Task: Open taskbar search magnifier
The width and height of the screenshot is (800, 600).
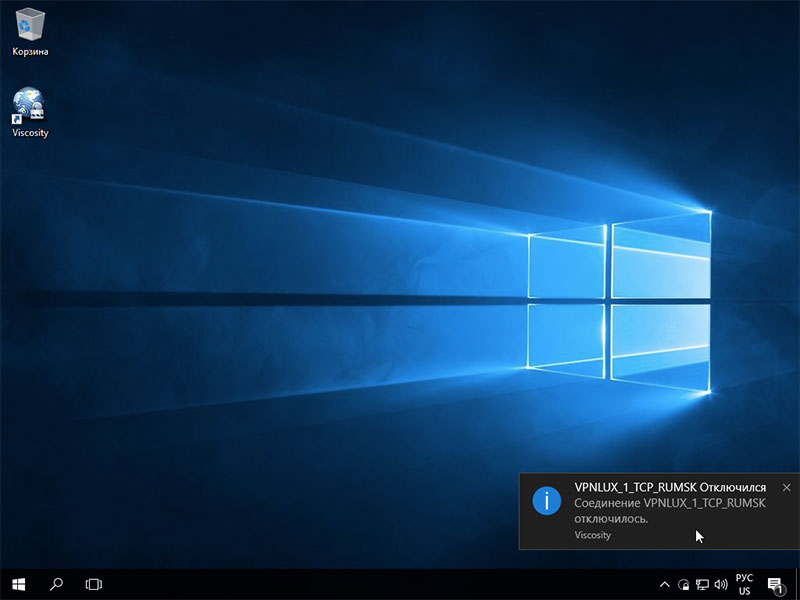Action: click(x=56, y=584)
